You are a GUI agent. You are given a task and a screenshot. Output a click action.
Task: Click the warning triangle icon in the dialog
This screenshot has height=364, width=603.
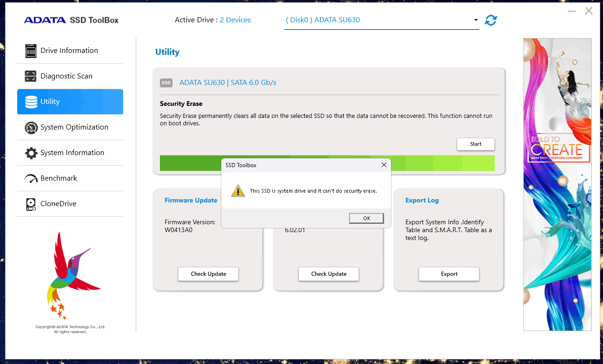[x=238, y=190]
